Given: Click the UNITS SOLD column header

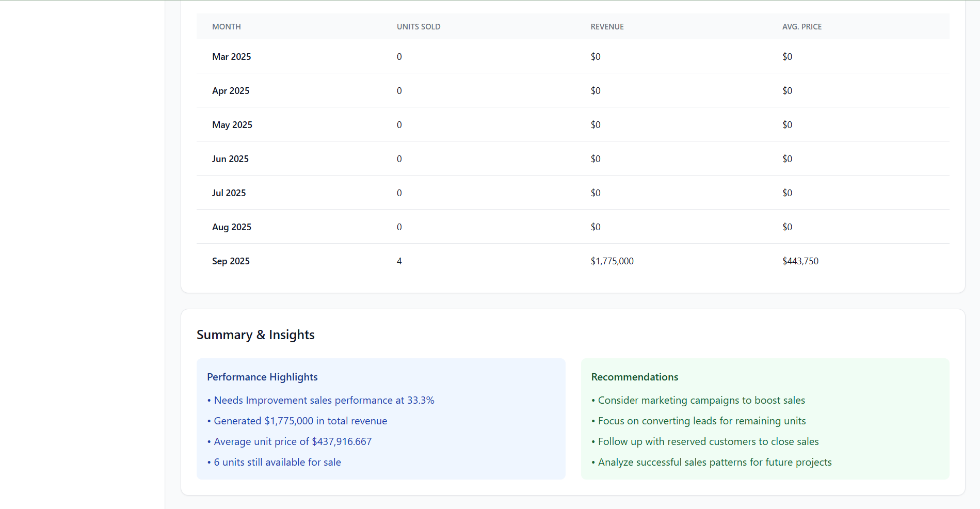Looking at the screenshot, I should point(418,27).
